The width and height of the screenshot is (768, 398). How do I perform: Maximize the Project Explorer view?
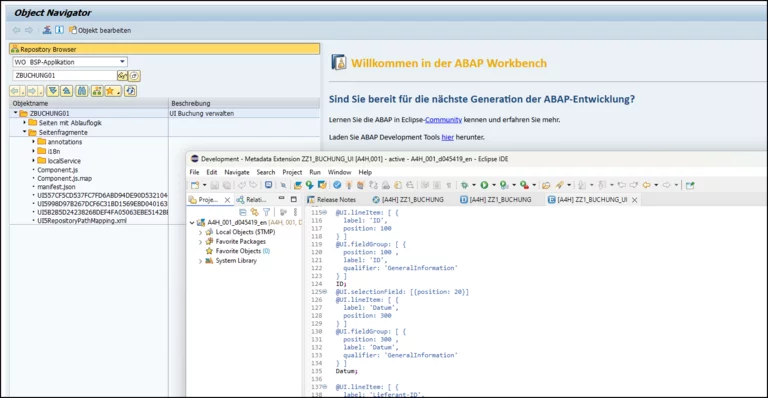(293, 199)
